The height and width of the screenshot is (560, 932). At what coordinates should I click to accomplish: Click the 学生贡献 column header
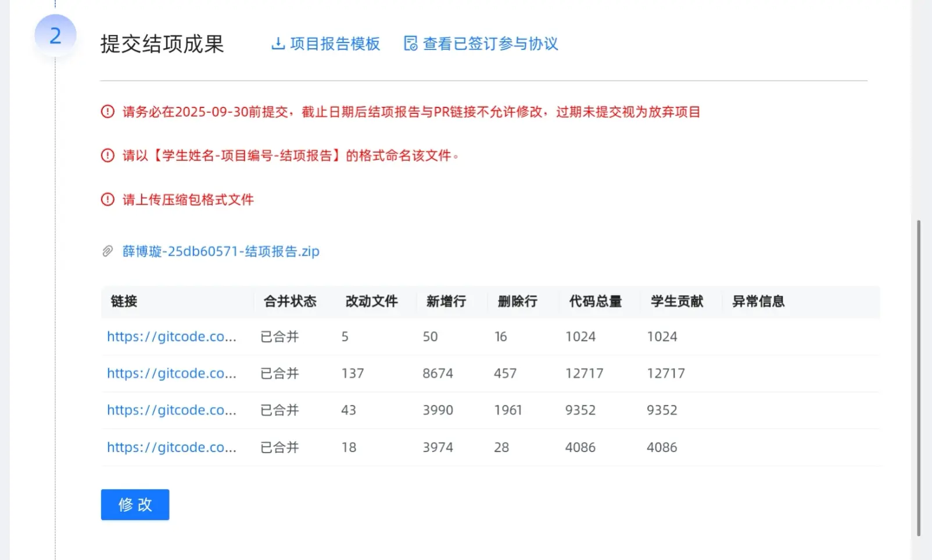[676, 301]
